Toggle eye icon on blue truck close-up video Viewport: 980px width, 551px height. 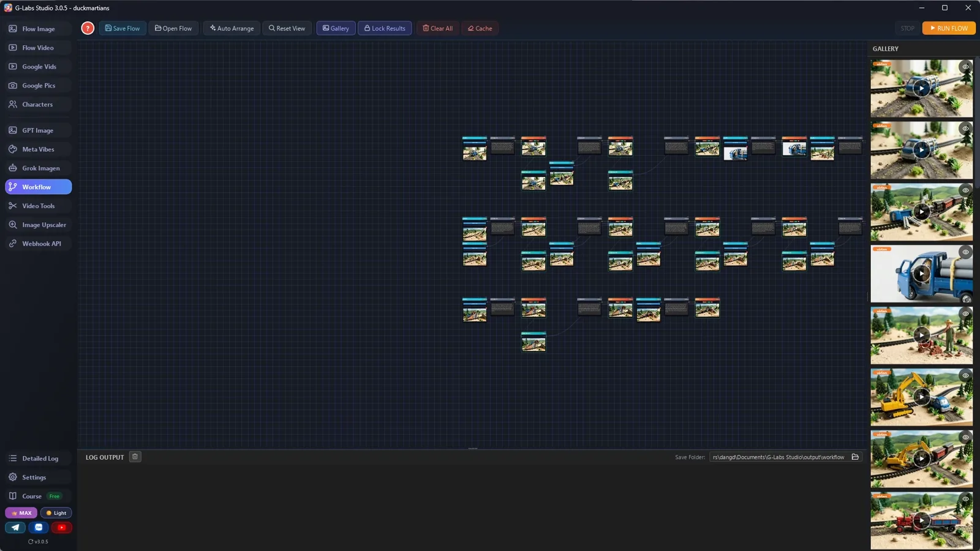965,252
